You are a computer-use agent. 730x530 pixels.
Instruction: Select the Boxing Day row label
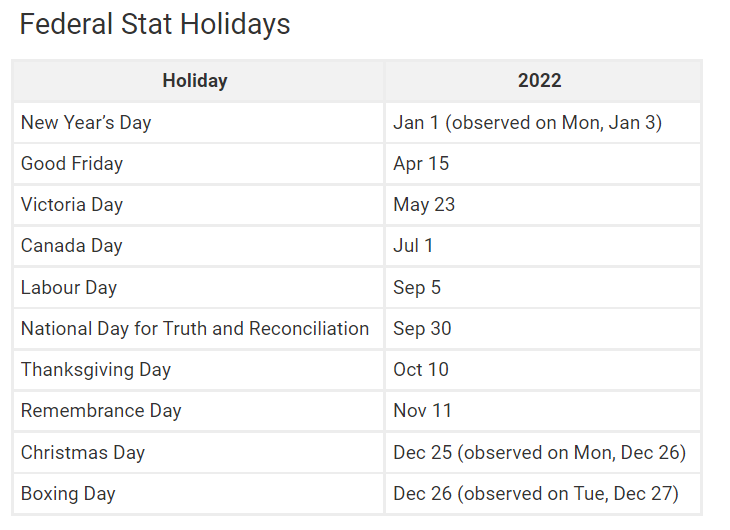coord(68,494)
